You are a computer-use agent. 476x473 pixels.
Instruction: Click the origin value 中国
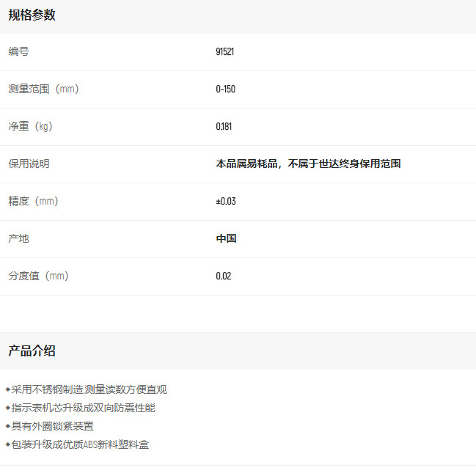pyautogui.click(x=226, y=238)
